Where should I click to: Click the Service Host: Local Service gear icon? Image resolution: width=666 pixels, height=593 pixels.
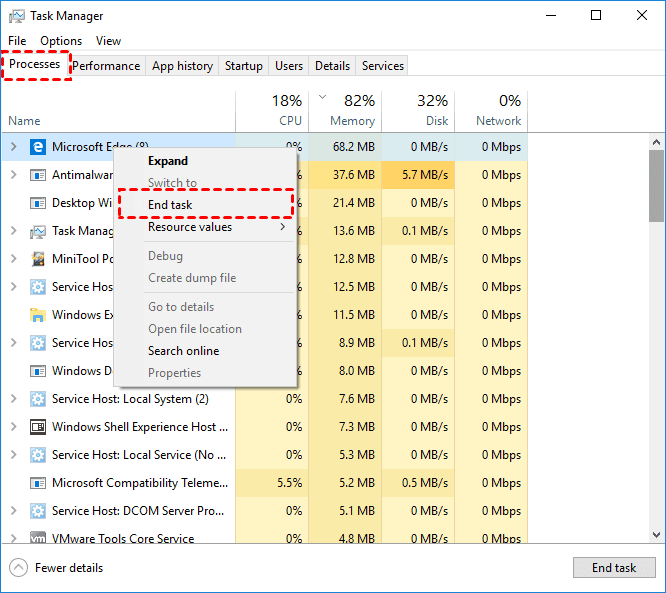[x=38, y=455]
